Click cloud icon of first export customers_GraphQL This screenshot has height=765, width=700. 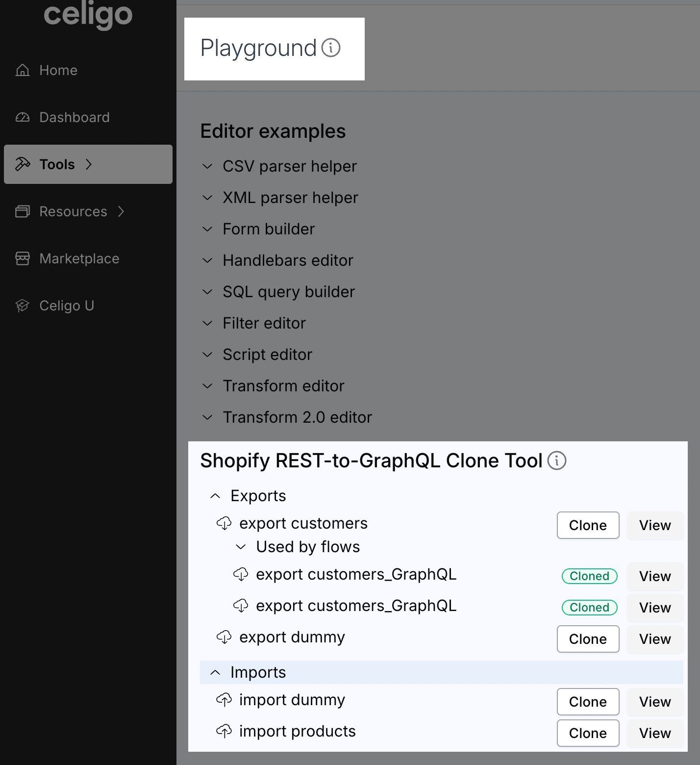(x=241, y=574)
